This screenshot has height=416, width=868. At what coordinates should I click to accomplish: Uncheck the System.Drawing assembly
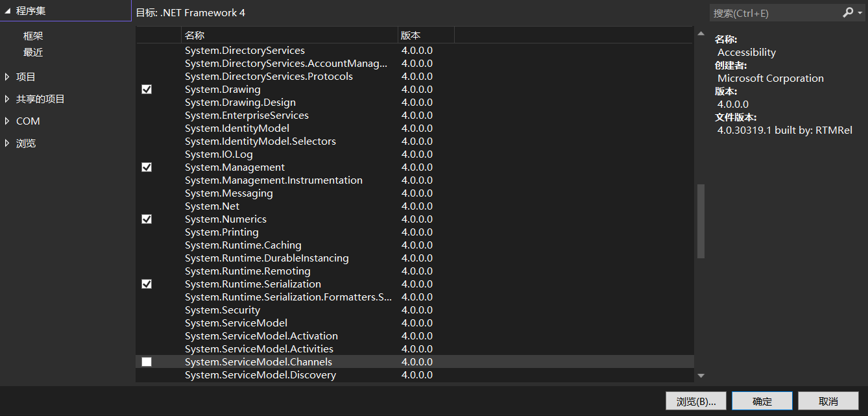click(x=147, y=89)
